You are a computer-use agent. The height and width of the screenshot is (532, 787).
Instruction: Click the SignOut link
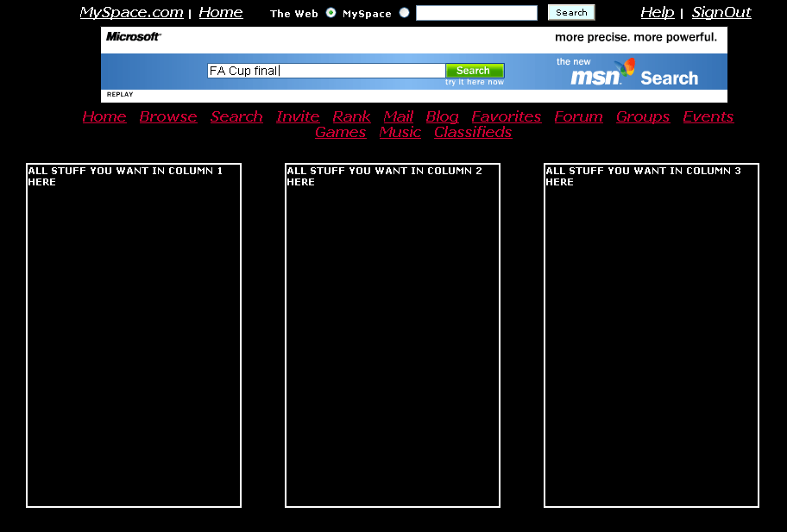click(x=721, y=12)
